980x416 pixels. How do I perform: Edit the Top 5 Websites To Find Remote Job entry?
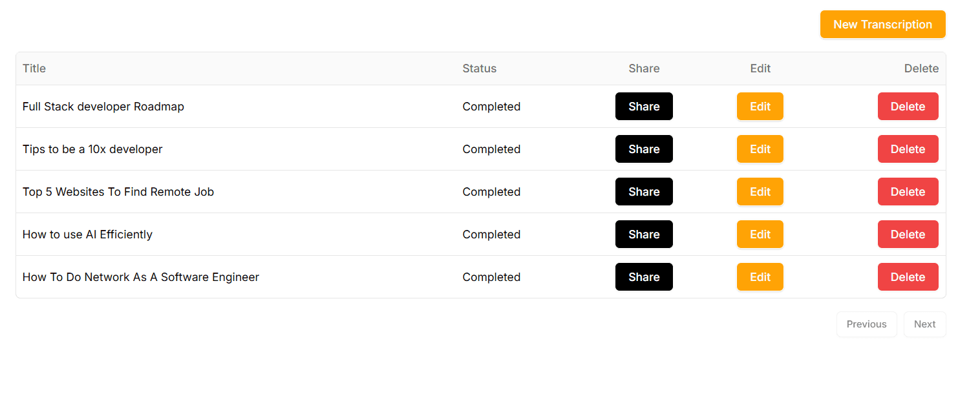pos(760,191)
